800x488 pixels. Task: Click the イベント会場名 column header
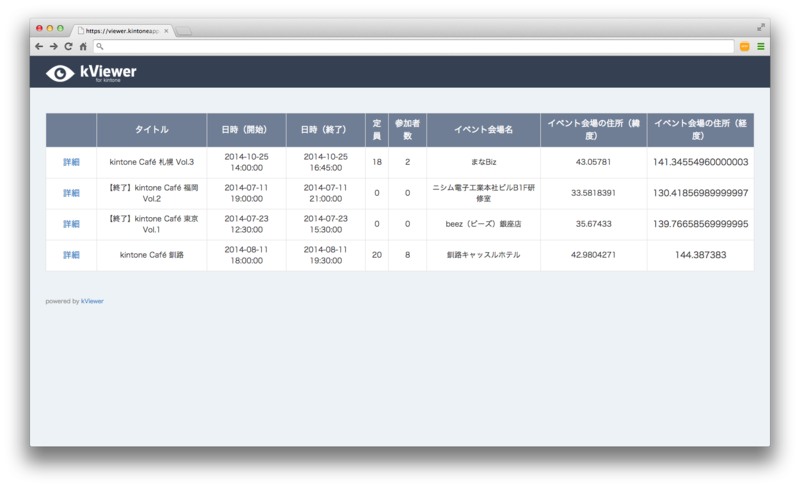(483, 130)
